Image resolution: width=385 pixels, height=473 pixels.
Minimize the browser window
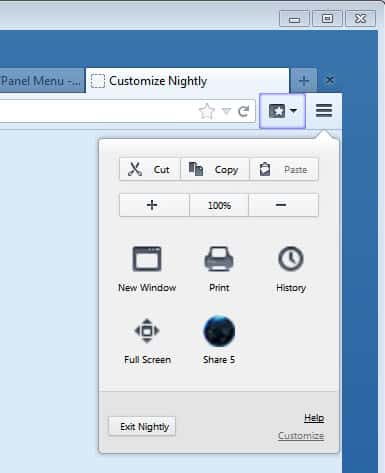click(294, 19)
